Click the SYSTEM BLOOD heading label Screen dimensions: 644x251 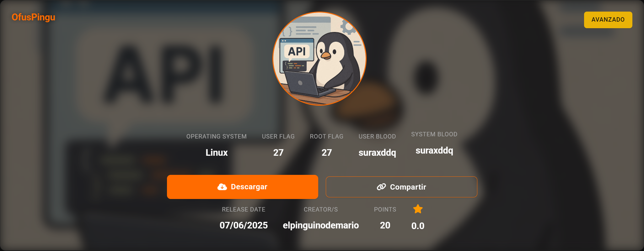[434, 134]
